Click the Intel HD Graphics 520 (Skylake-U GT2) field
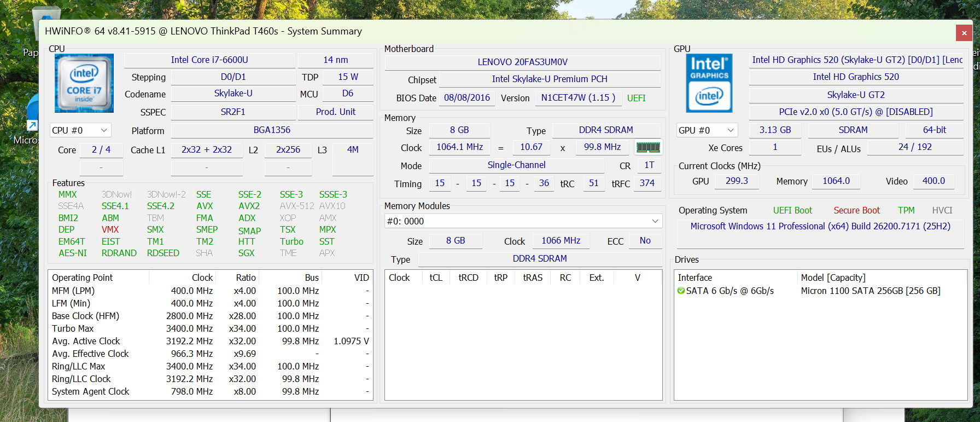 [856, 60]
